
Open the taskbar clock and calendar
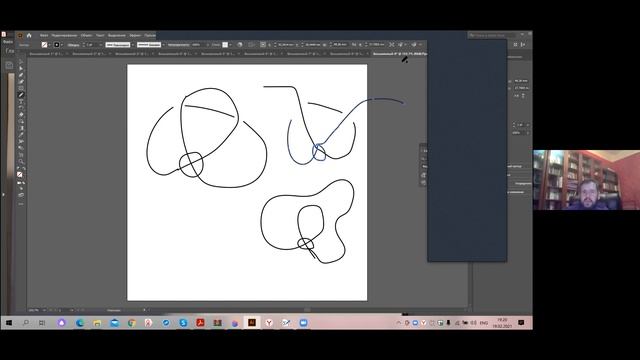(502, 323)
